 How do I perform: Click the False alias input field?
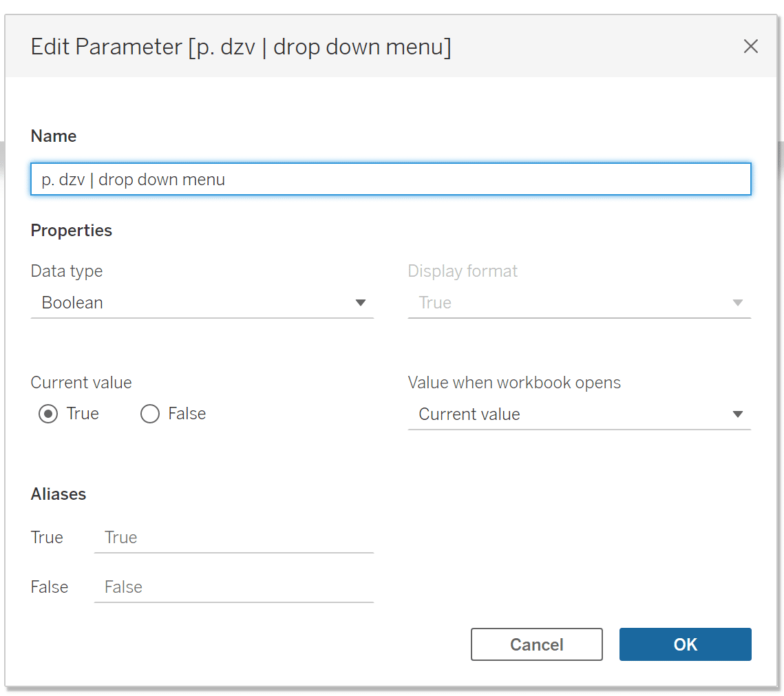[x=234, y=587]
